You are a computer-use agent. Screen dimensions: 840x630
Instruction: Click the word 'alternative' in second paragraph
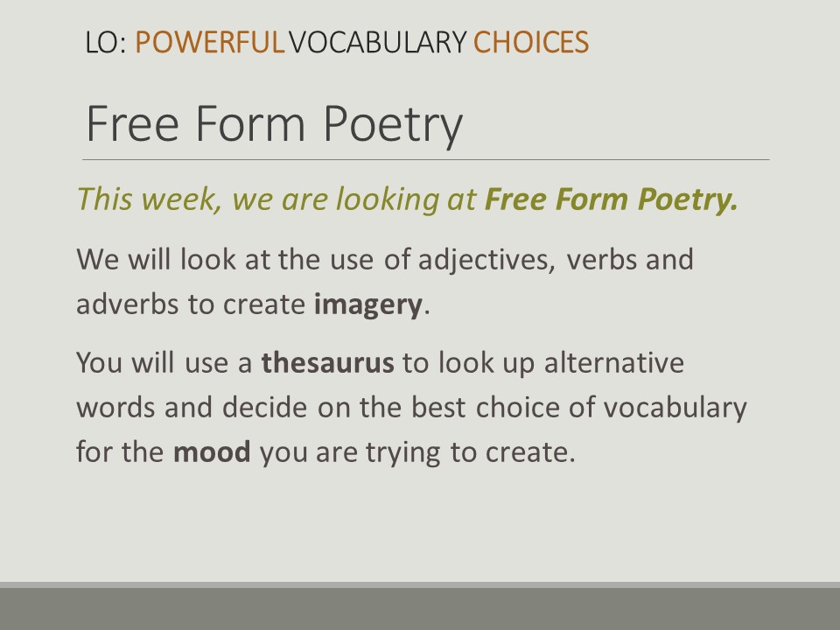coord(614,362)
